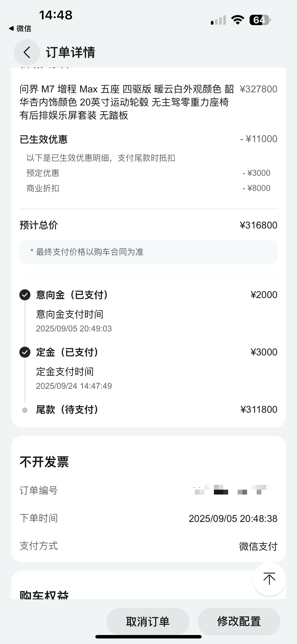Tap the Wi-Fi status icon

click(238, 20)
